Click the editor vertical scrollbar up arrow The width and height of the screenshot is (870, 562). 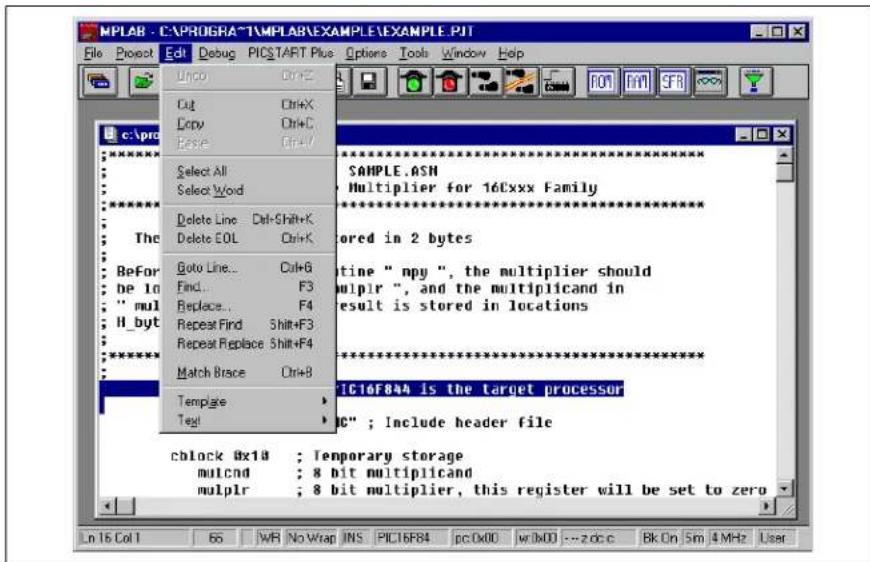784,155
